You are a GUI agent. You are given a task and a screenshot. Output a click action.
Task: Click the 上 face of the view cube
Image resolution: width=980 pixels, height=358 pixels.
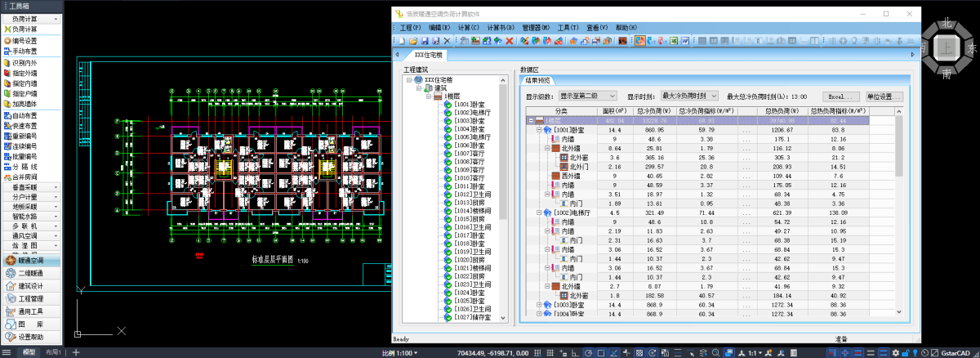(947, 48)
